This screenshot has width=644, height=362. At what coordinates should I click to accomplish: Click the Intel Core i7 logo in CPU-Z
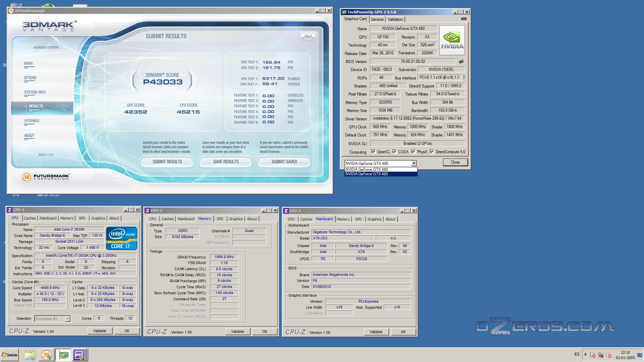(121, 238)
